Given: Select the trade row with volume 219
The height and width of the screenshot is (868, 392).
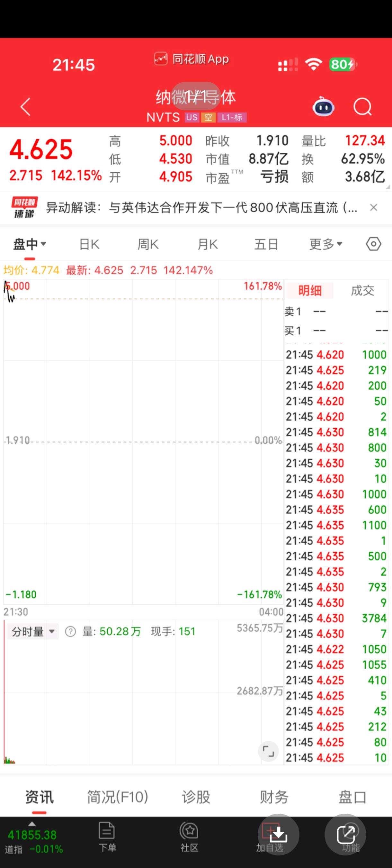Looking at the screenshot, I should [x=336, y=370].
